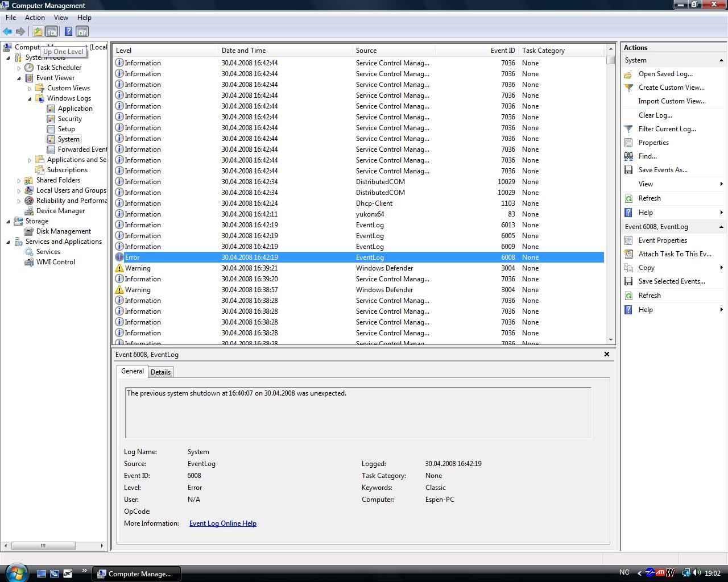Click Filter Current Log action
The height and width of the screenshot is (582, 728).
click(667, 129)
